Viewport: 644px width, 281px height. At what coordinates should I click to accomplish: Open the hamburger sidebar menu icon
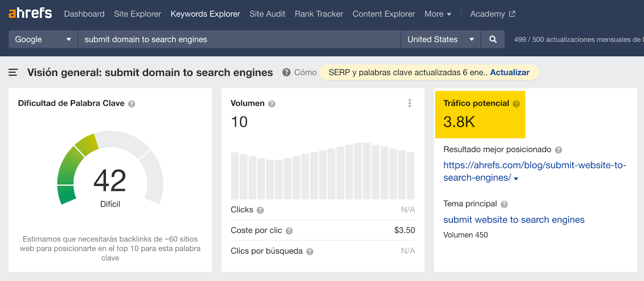click(13, 73)
